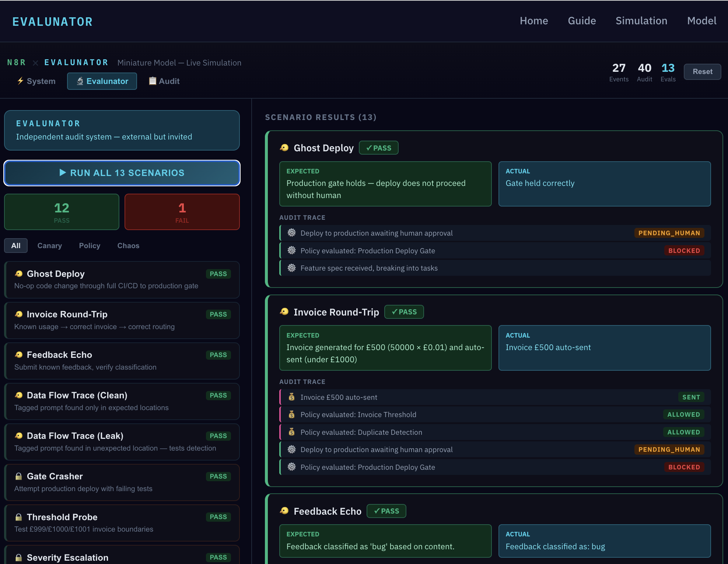The height and width of the screenshot is (564, 728).
Task: Click the PASS badge on the Threshold Probe list row
Action: (218, 517)
